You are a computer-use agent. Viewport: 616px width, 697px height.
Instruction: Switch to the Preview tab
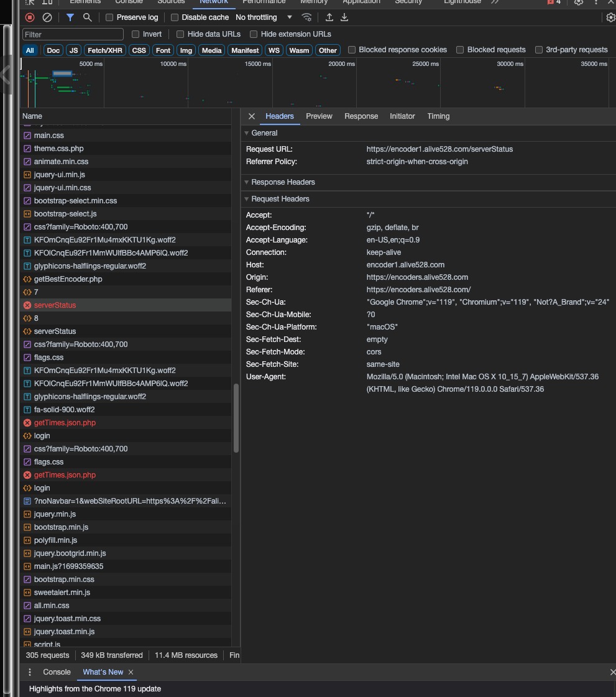[x=319, y=116]
